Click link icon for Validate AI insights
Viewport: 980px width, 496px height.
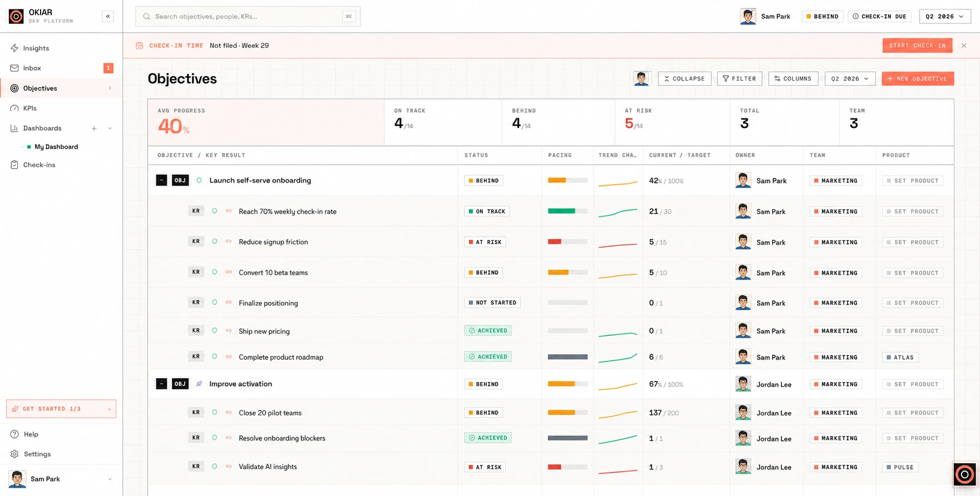[229, 467]
